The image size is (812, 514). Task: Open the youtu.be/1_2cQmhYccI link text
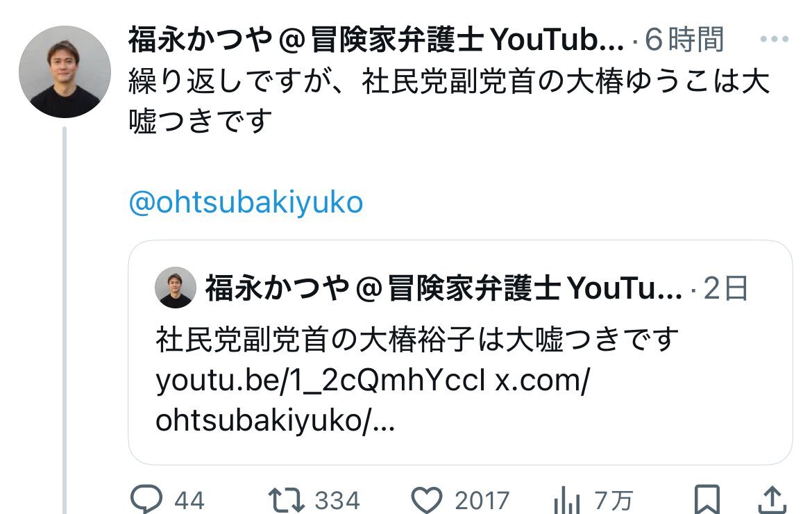click(x=321, y=381)
